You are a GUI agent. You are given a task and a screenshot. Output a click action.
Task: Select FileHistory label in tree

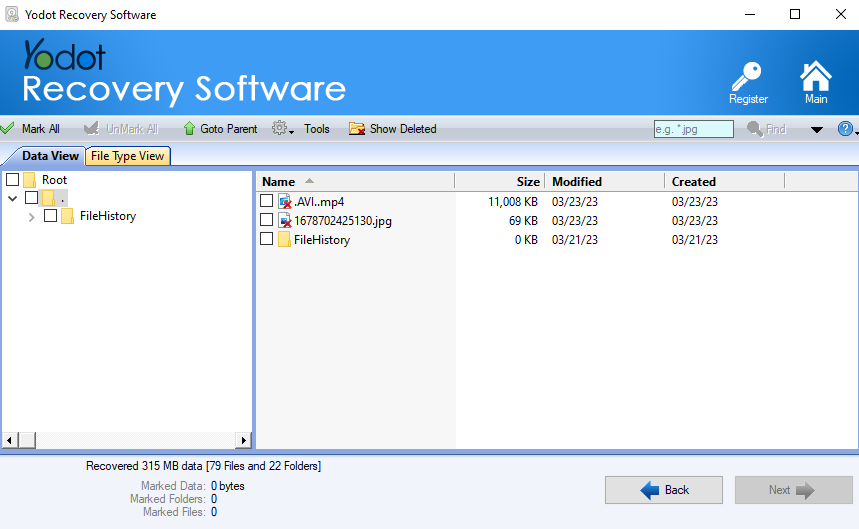(107, 216)
